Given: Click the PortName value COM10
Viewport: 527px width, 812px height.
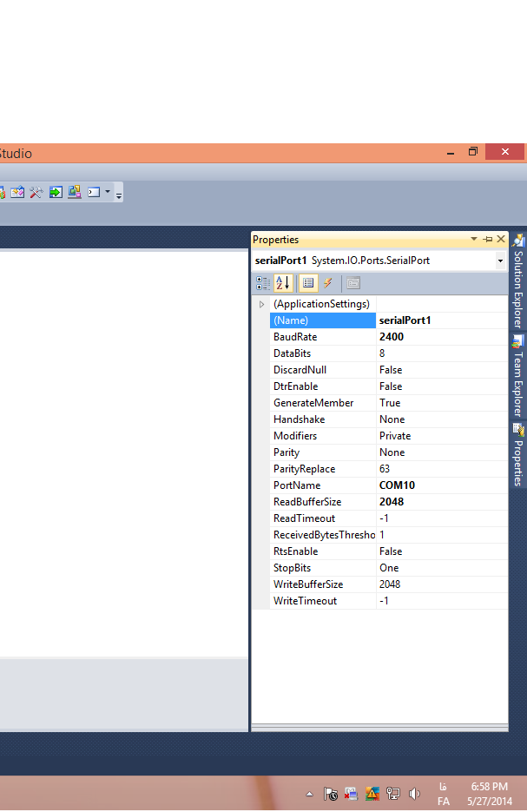Looking at the screenshot, I should tap(397, 485).
